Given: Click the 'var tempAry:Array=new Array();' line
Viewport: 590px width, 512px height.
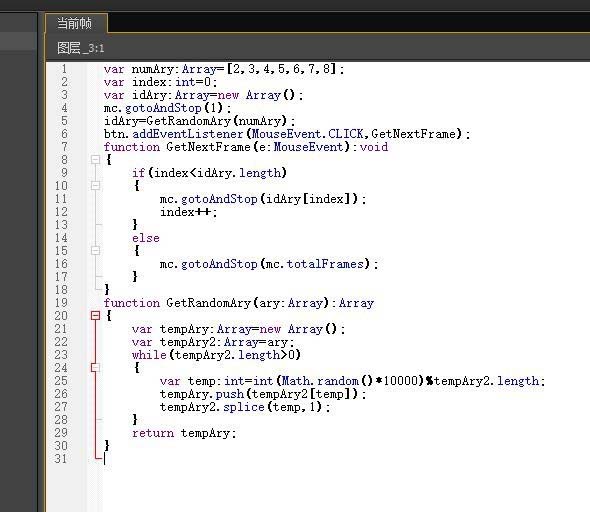Looking at the screenshot, I should pos(238,329).
